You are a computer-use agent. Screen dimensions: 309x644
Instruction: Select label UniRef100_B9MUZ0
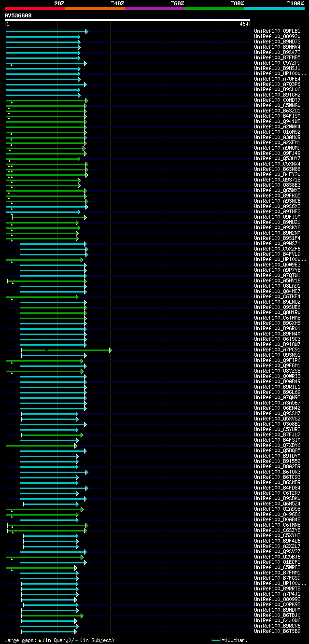click(278, 222)
